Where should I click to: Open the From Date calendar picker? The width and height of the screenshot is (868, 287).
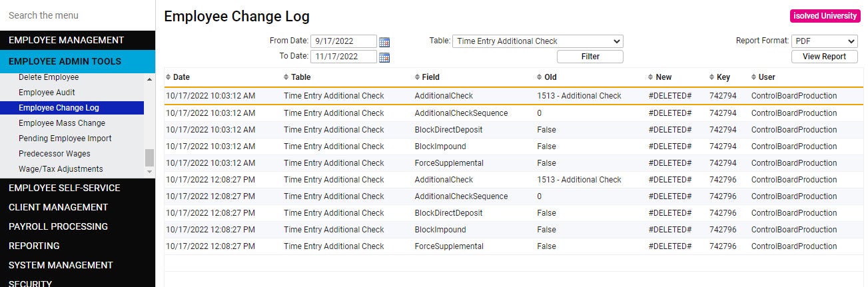pos(384,42)
